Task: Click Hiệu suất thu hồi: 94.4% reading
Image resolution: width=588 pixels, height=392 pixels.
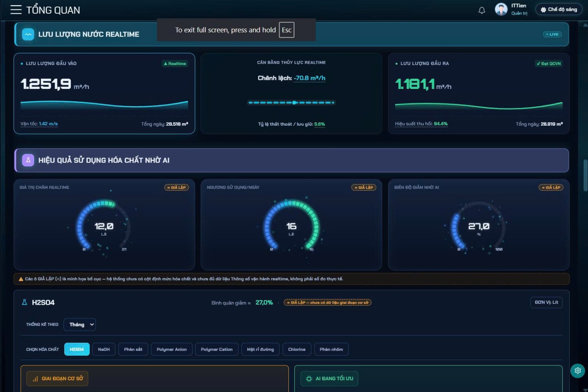Action: 421,124
